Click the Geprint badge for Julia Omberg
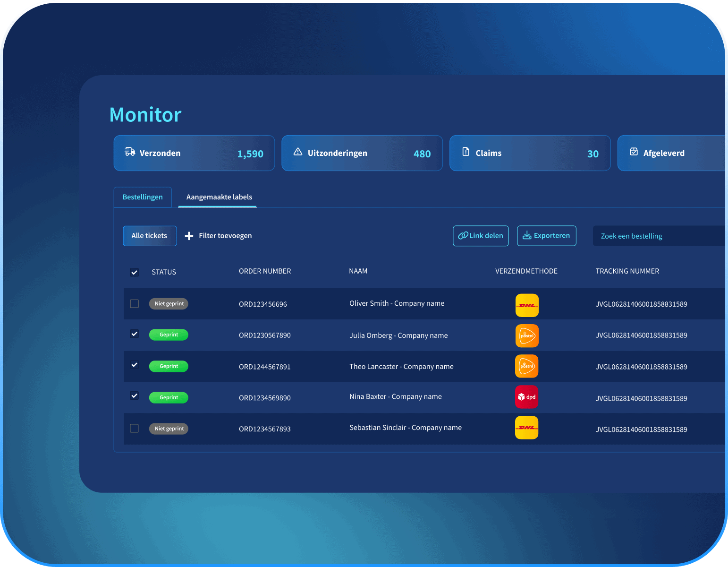728x567 pixels. point(169,335)
